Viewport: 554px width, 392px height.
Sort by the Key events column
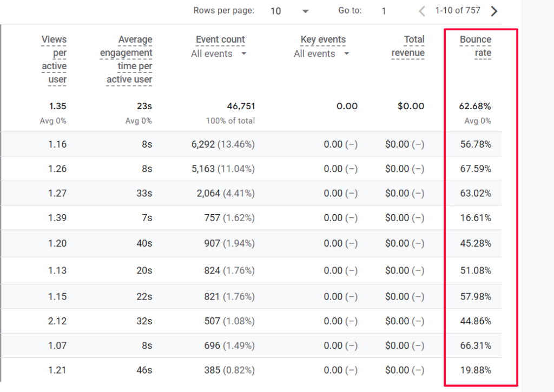tap(324, 39)
